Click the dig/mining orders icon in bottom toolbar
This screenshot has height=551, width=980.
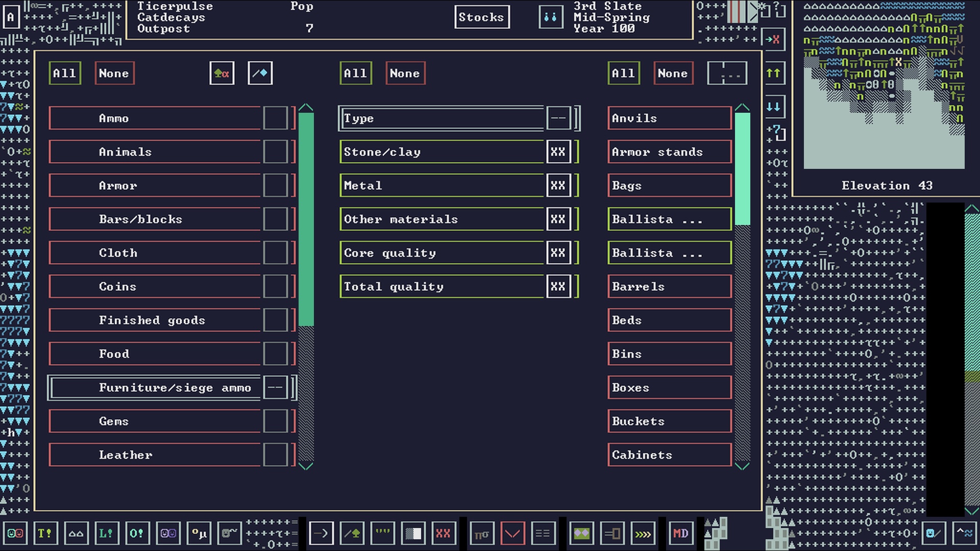[321, 534]
